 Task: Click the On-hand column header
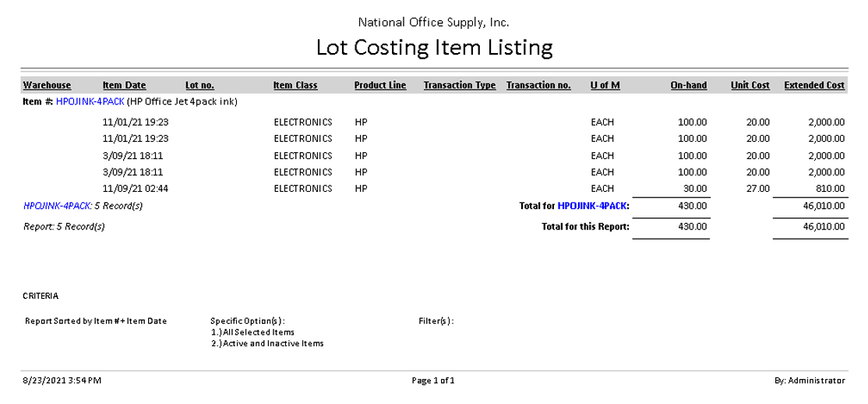688,85
